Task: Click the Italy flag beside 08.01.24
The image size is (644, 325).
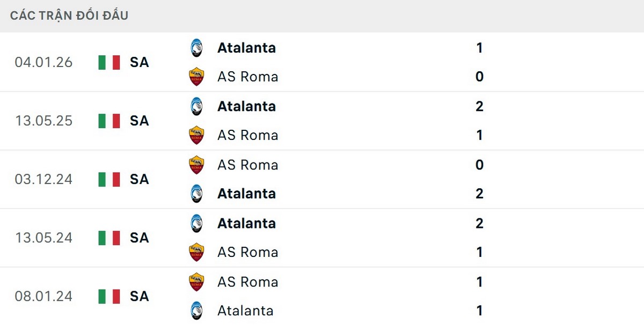Action: point(108,297)
